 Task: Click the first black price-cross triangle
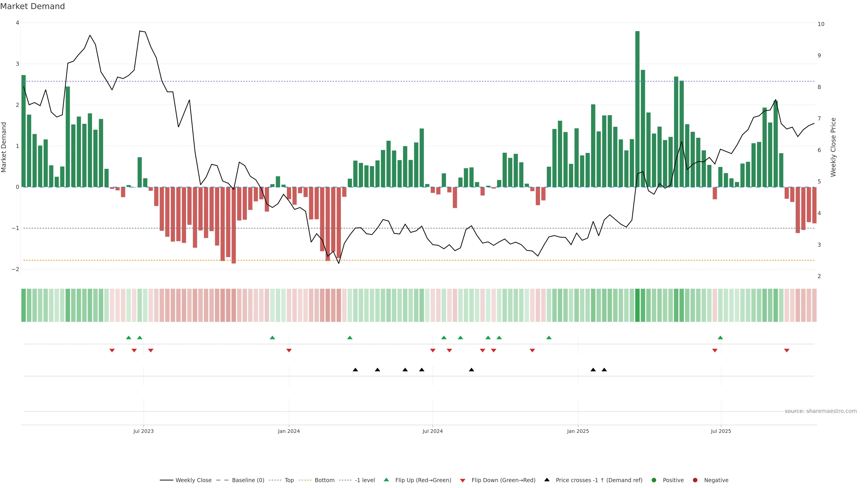tap(355, 370)
